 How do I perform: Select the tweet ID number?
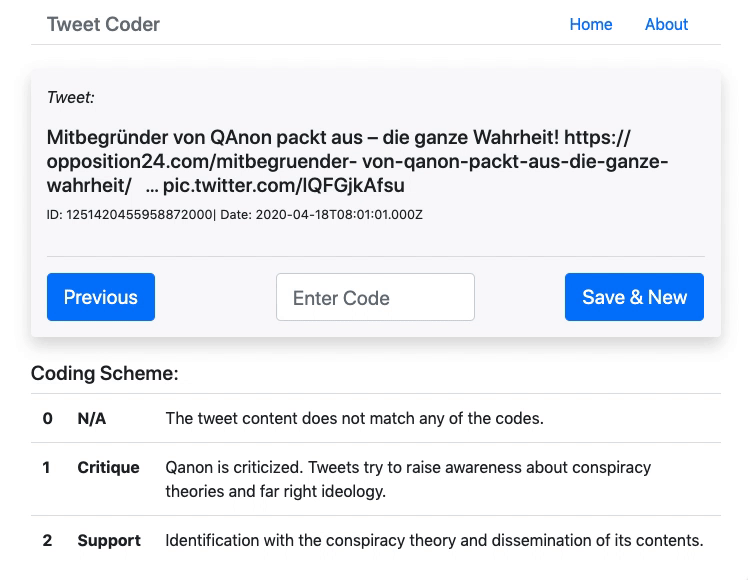tap(139, 215)
